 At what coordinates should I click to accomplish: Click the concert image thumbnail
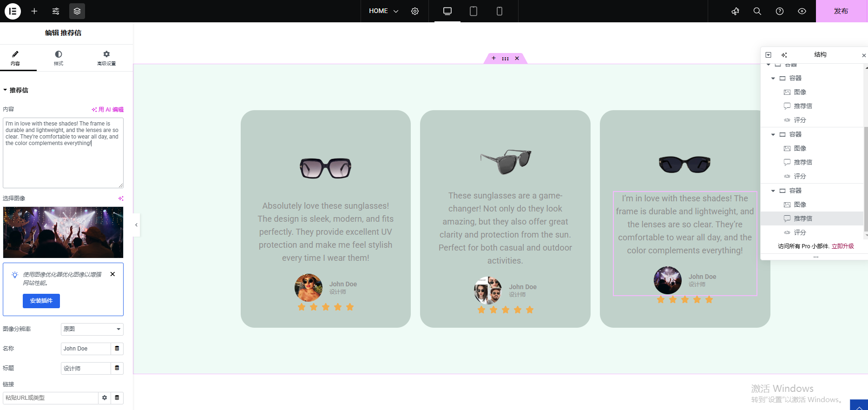pos(63,232)
